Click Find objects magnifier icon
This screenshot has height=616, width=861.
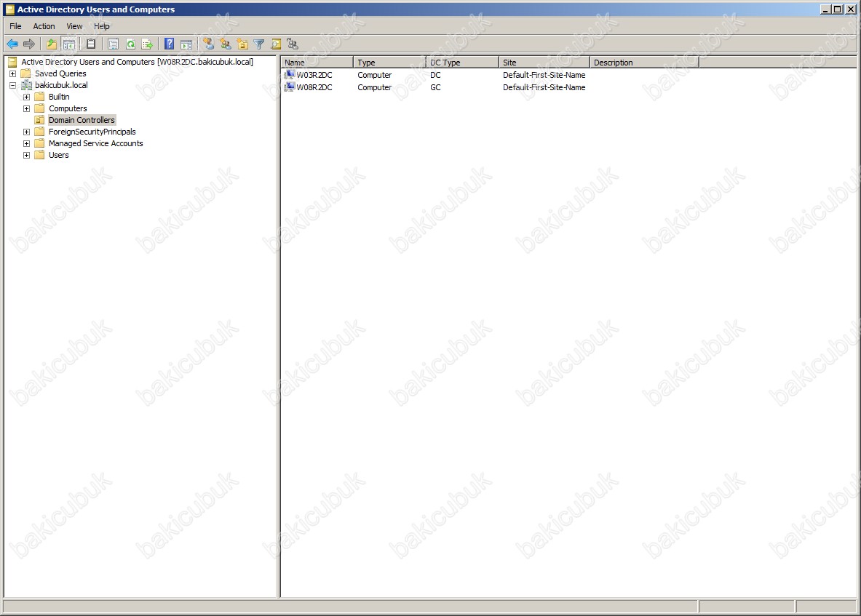(276, 44)
